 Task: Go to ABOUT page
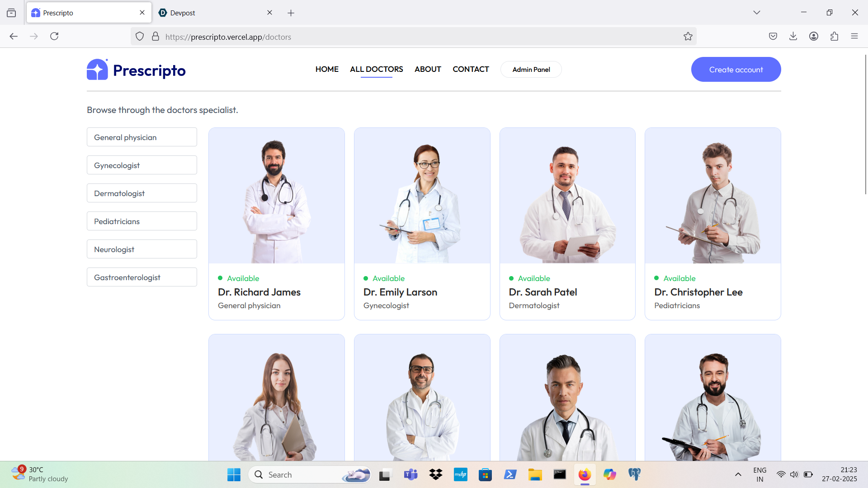(x=427, y=69)
